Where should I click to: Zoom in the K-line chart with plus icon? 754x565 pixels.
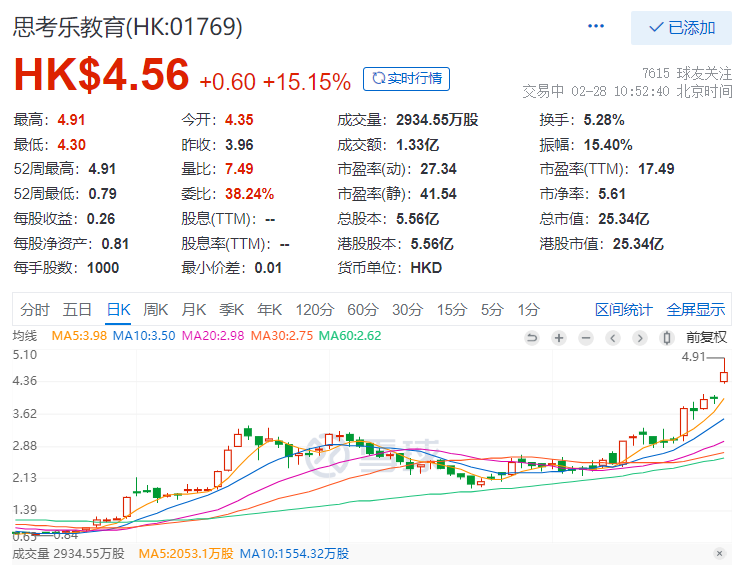click(x=559, y=338)
